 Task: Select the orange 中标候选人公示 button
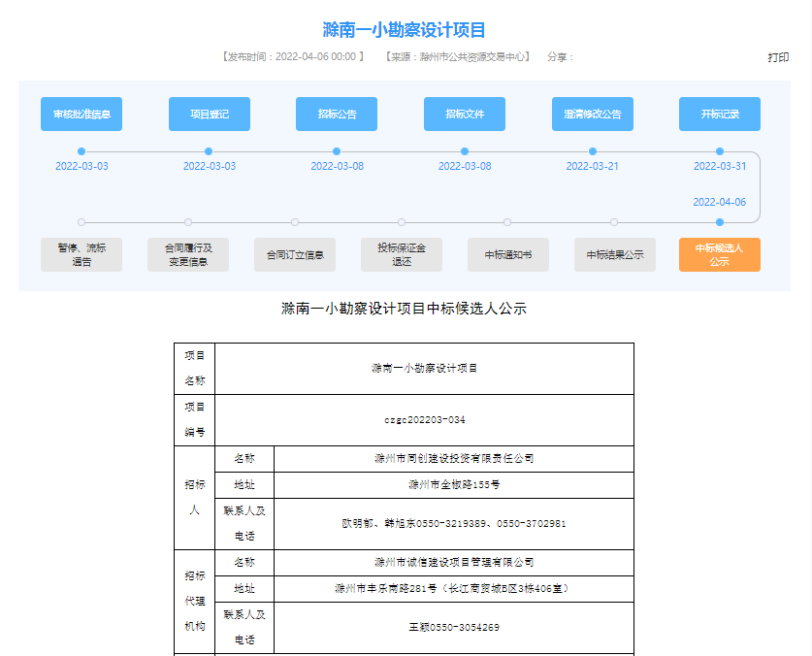[720, 254]
